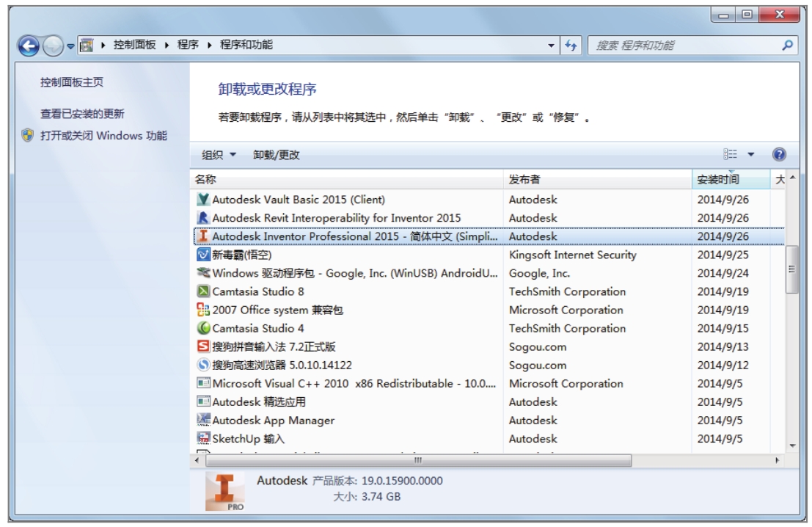Open the 组织 dropdown menu

[x=219, y=155]
